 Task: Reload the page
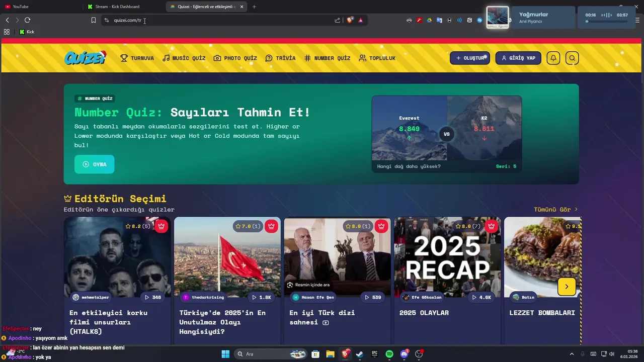click(x=27, y=20)
